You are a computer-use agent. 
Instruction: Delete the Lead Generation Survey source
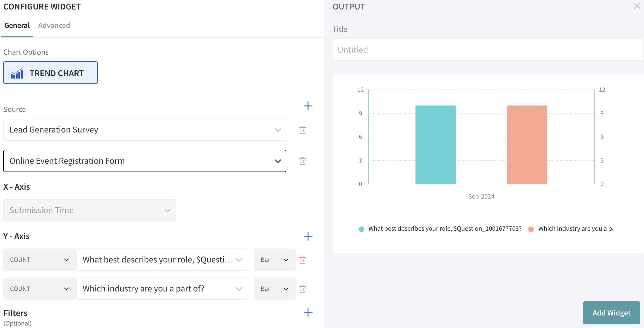coord(302,130)
